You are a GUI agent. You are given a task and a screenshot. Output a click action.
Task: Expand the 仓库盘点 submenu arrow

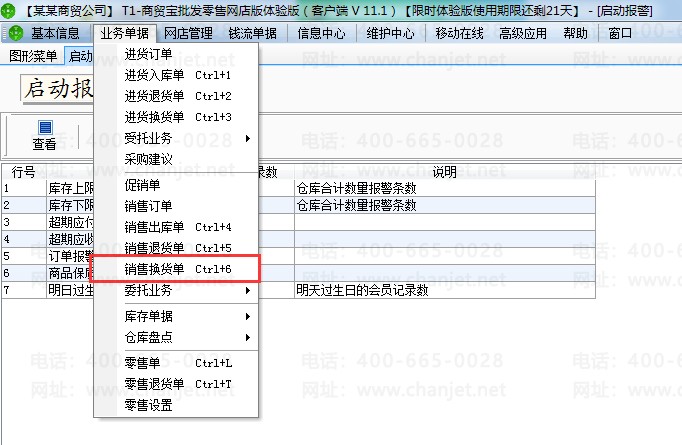click(247, 337)
